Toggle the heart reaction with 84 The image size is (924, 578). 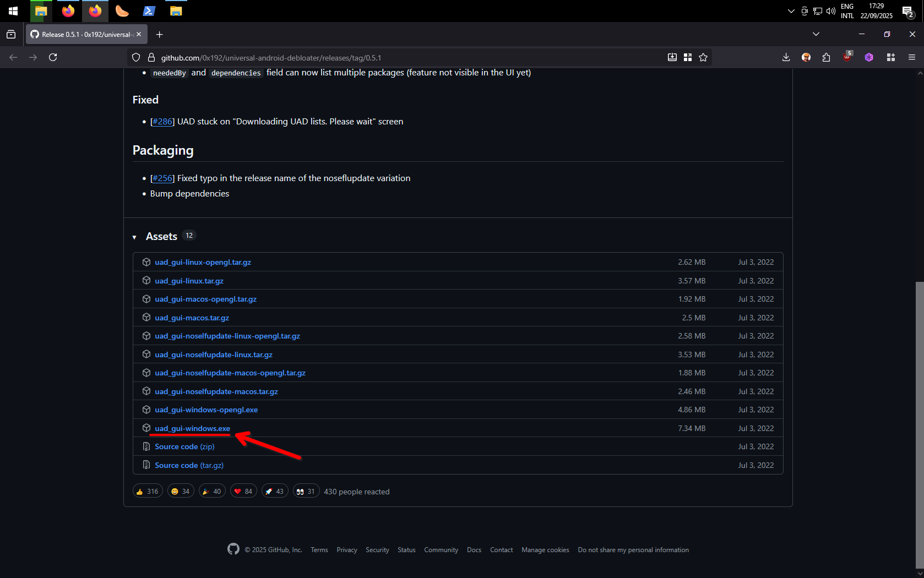(243, 492)
